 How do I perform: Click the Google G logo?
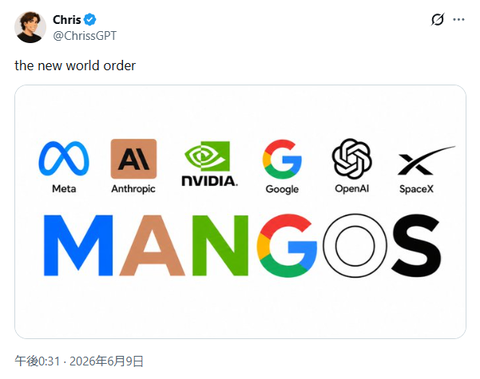click(x=282, y=159)
